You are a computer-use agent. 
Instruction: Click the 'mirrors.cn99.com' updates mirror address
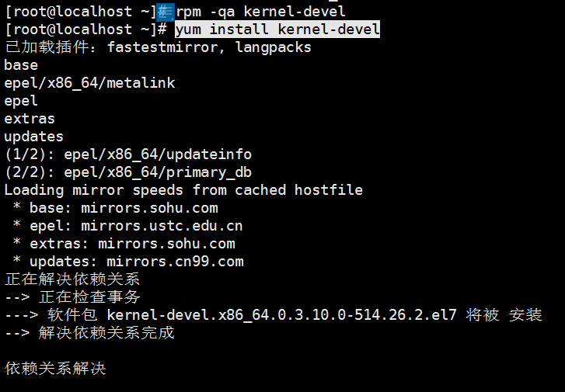click(175, 262)
